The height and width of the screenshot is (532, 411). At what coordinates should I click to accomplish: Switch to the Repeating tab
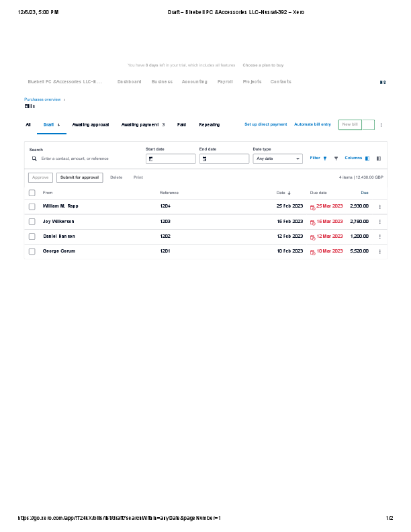tap(210, 125)
